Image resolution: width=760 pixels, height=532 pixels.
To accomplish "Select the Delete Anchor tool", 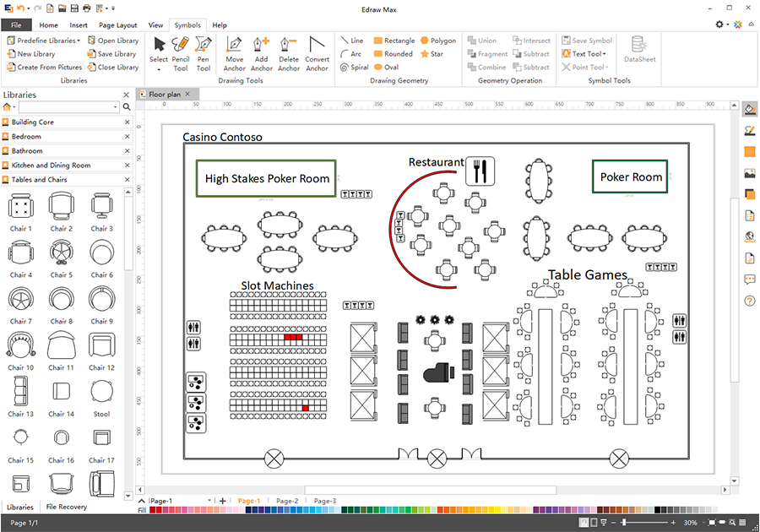I will (289, 53).
